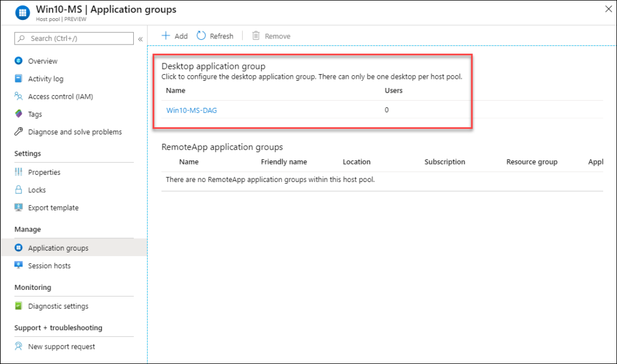The image size is (617, 364).
Task: Click the 'Desktop application group' heading
Action: [213, 66]
